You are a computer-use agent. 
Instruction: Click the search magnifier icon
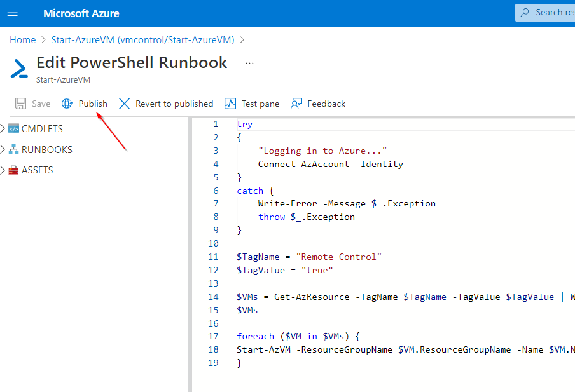[x=525, y=13]
